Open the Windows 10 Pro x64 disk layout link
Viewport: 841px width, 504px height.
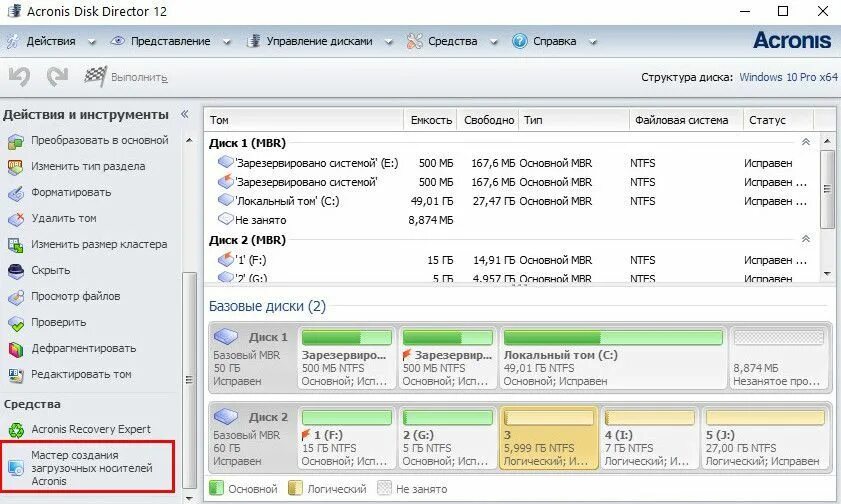pos(788,77)
